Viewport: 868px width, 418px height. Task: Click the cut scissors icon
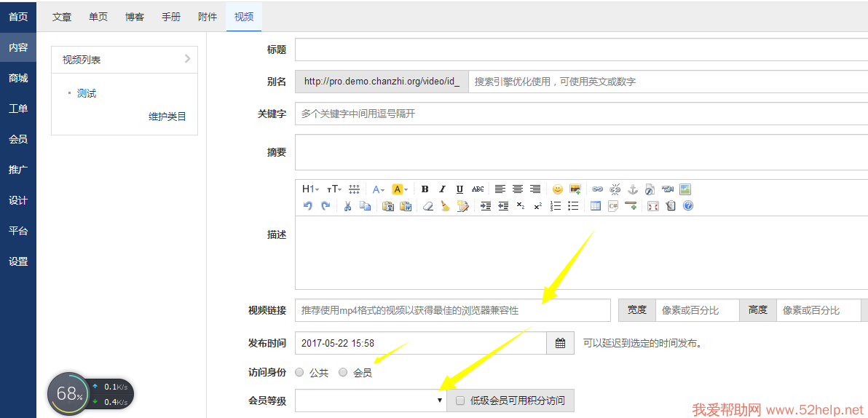click(347, 206)
